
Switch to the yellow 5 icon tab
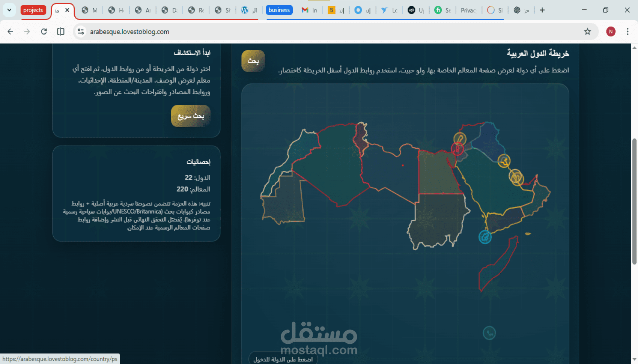pyautogui.click(x=336, y=10)
